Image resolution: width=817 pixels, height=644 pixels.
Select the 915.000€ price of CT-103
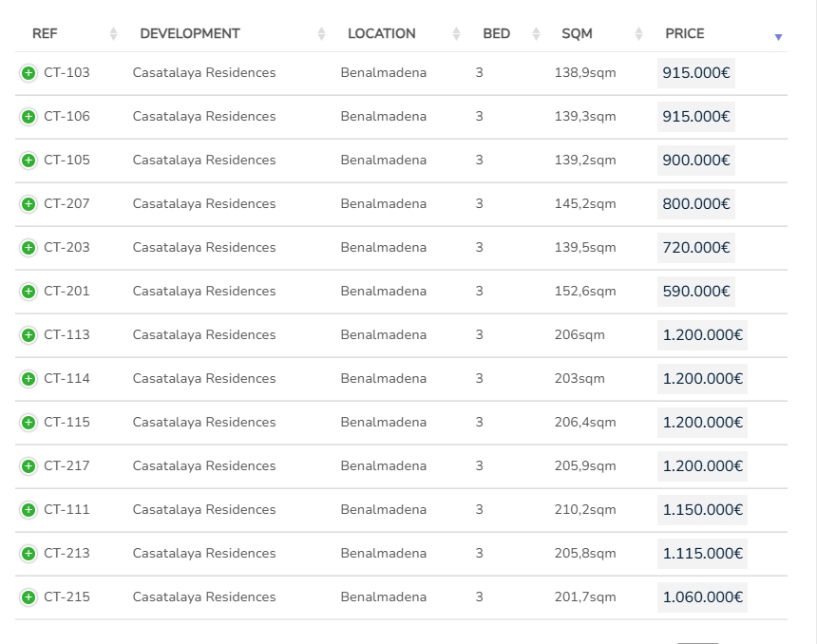point(696,73)
